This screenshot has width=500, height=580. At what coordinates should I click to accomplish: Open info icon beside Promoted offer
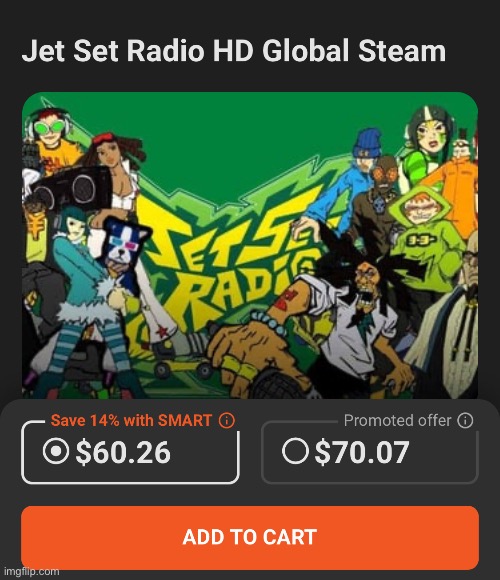pos(465,421)
